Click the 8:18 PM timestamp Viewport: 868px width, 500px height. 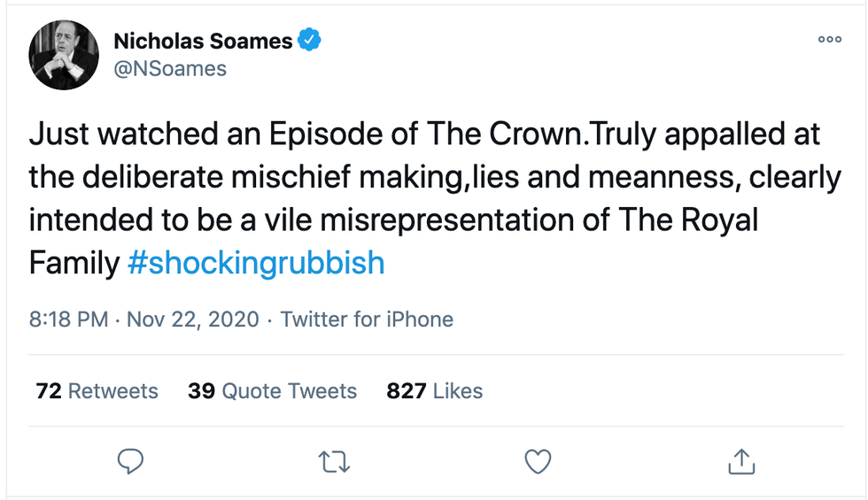pos(69,319)
